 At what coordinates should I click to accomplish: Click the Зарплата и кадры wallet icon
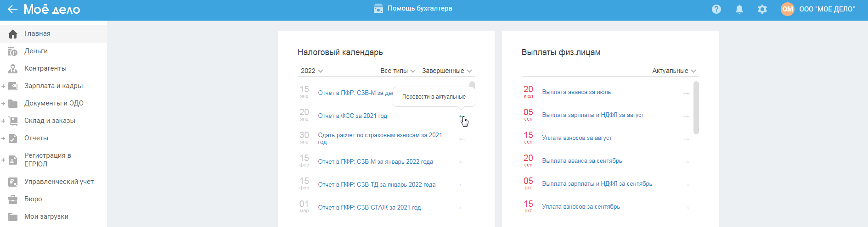coord(13,86)
